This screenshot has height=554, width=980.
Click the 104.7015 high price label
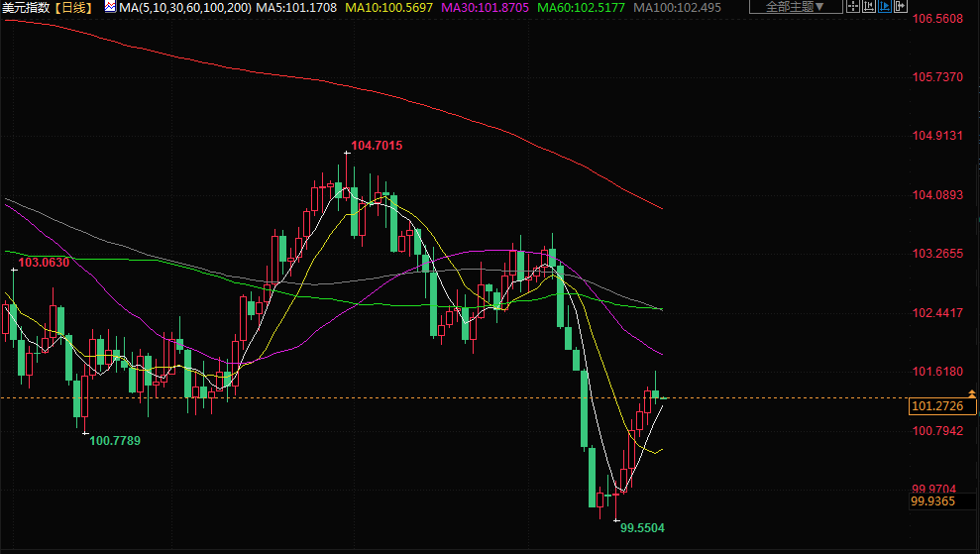377,146
